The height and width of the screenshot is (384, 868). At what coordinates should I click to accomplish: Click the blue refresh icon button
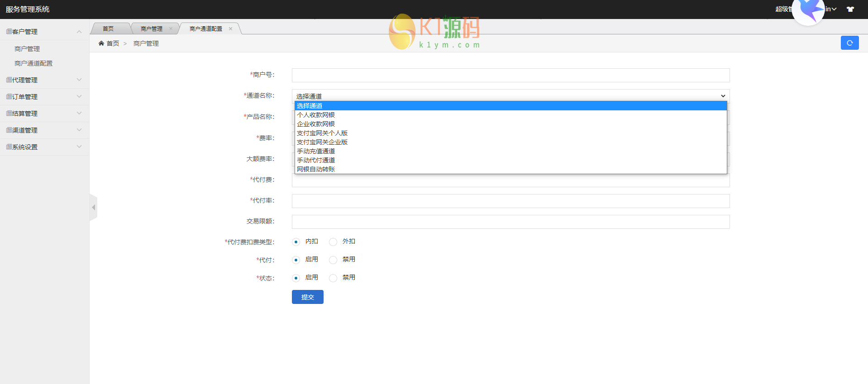pos(849,43)
